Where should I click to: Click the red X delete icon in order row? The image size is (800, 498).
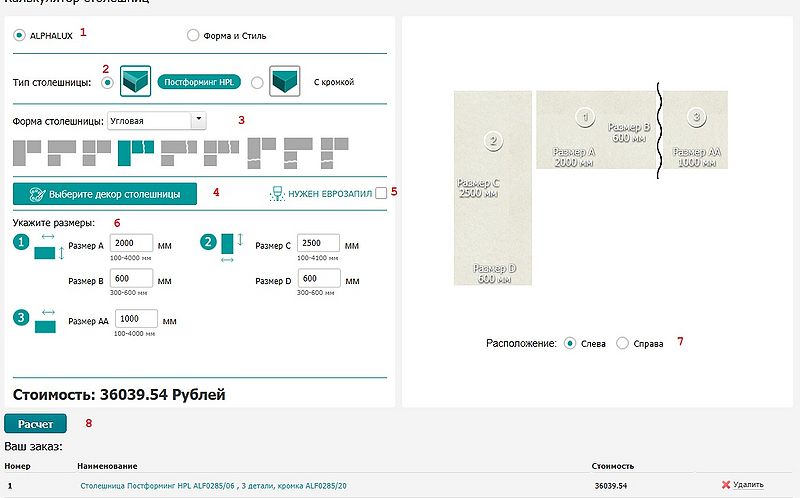(x=726, y=485)
